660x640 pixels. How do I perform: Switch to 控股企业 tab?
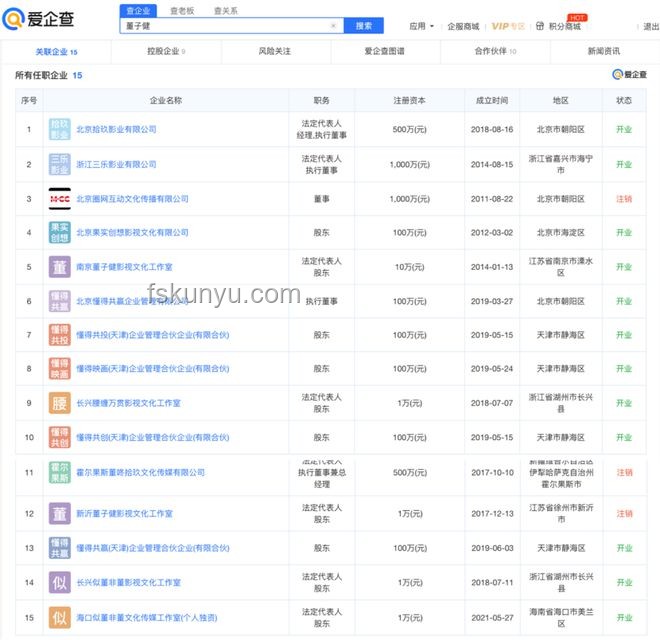166,51
